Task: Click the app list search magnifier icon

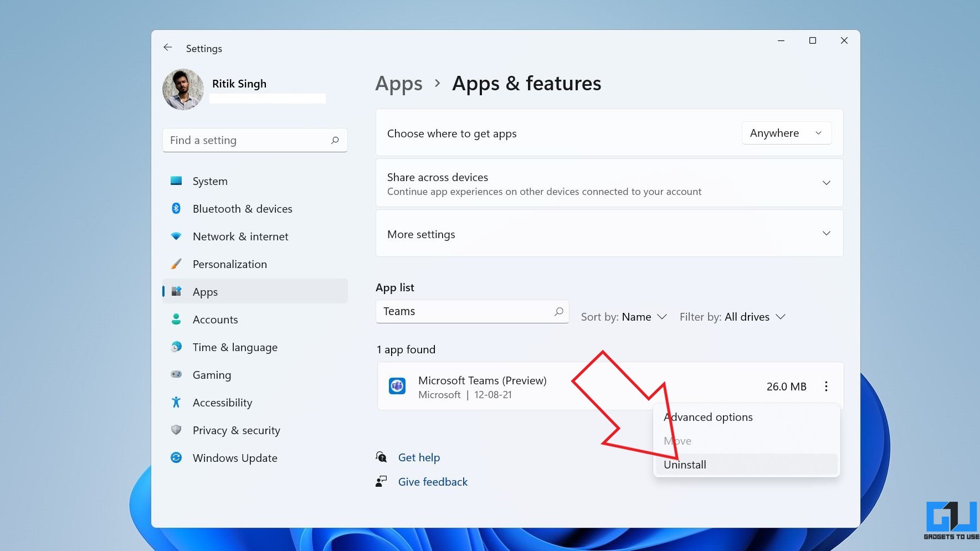Action: [x=559, y=311]
